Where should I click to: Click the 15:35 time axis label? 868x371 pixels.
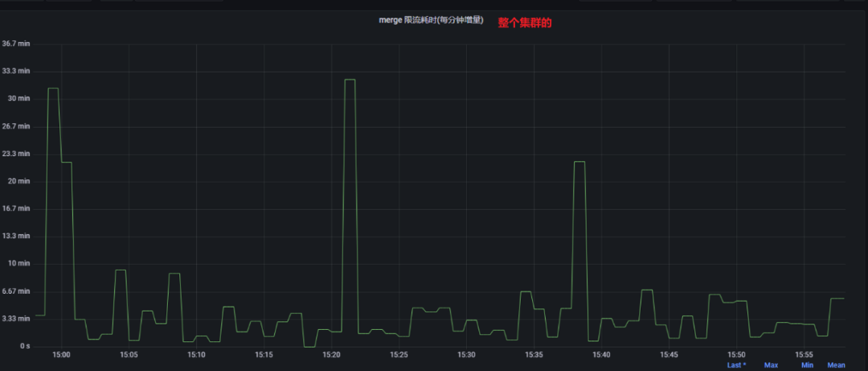pos(534,355)
